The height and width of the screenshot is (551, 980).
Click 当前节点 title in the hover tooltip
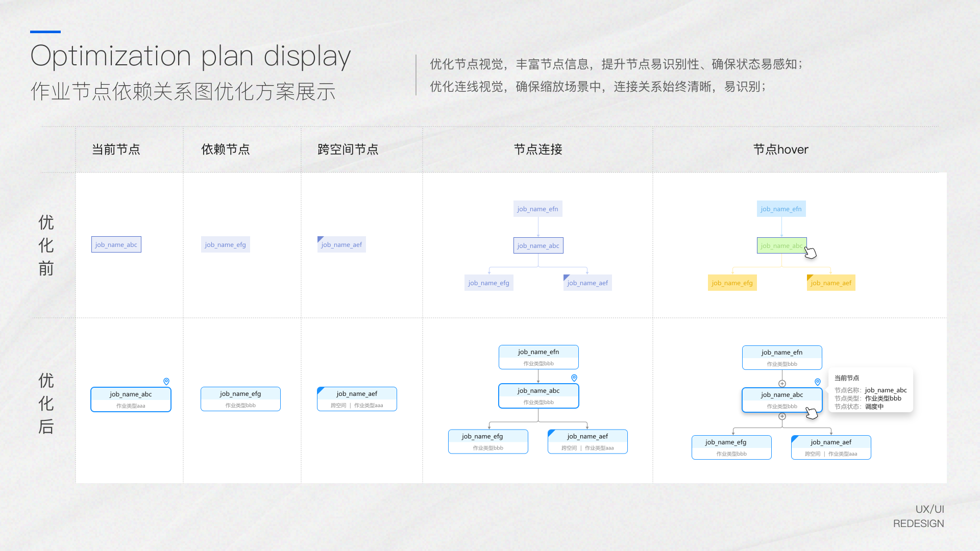[x=847, y=378]
